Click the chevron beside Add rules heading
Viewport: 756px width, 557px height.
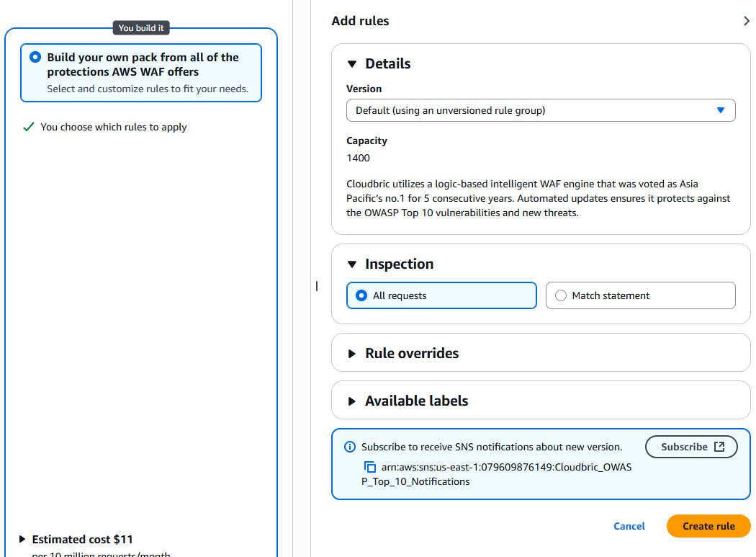(747, 21)
